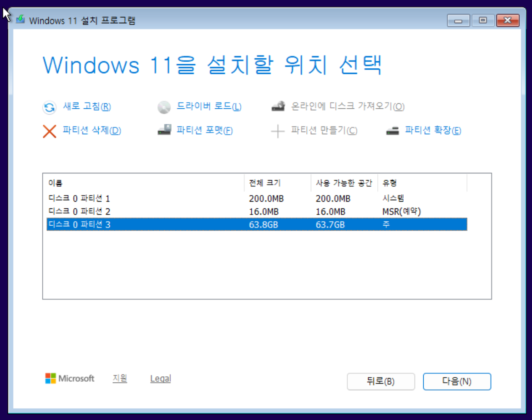The image size is (532, 420).
Task: Open the 드라이버 로드(L) link
Action: 209,106
